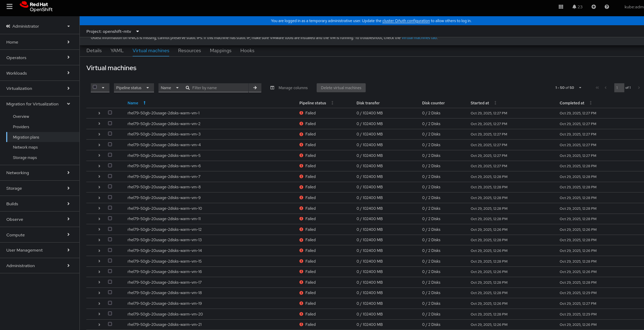Open the Project openshift-mtv selector

[x=113, y=31]
